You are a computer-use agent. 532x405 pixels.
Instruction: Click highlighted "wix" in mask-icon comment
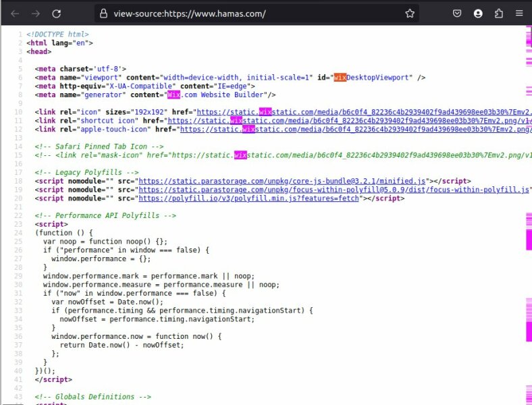pos(241,155)
